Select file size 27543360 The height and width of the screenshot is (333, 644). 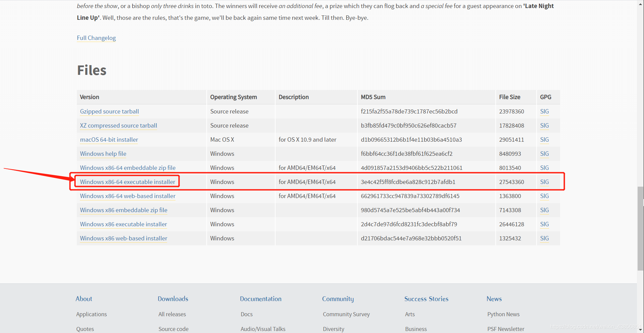(511, 182)
